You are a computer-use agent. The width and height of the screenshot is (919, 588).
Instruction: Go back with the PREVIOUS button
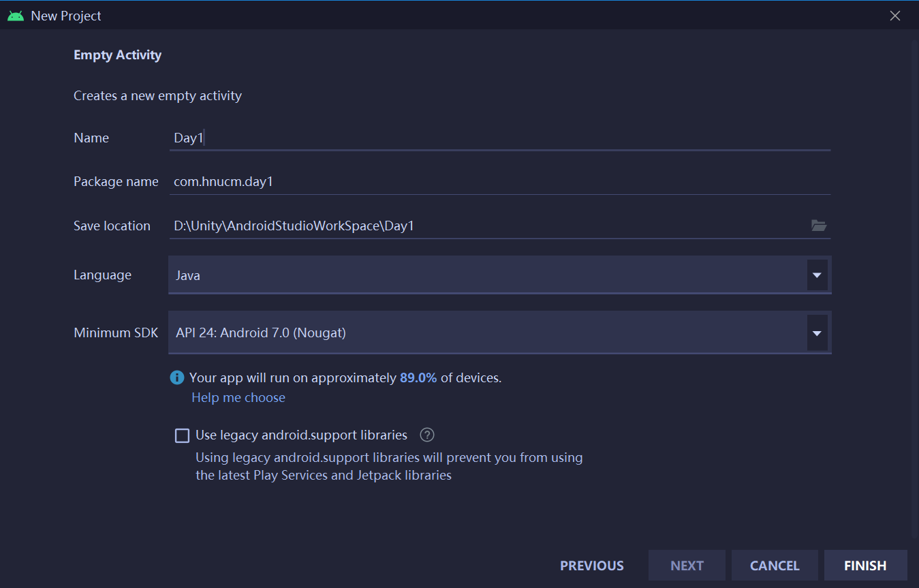coord(592,566)
